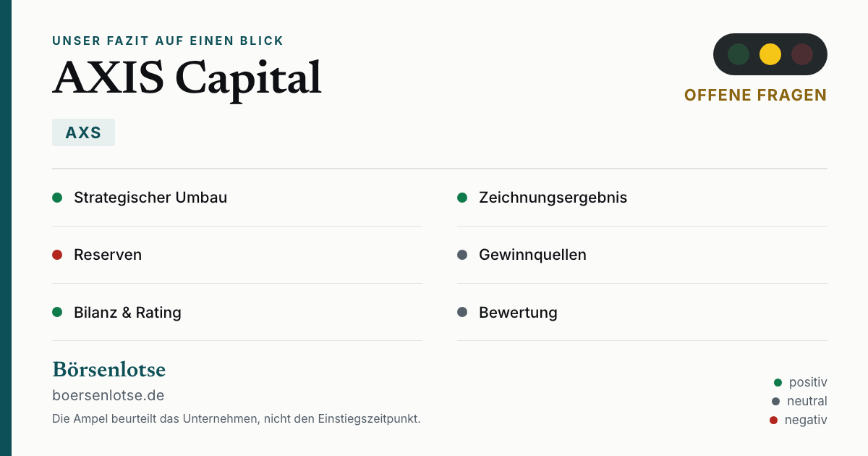Click the neutral legend gray dot

(x=776, y=401)
